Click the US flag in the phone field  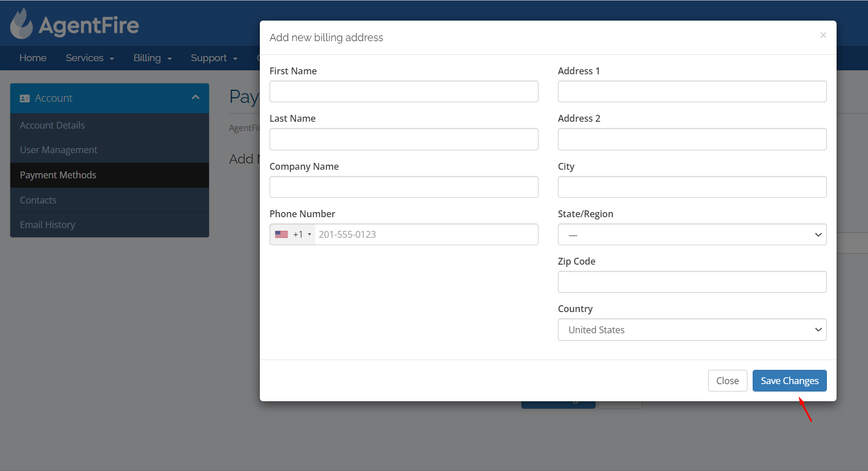click(x=281, y=234)
